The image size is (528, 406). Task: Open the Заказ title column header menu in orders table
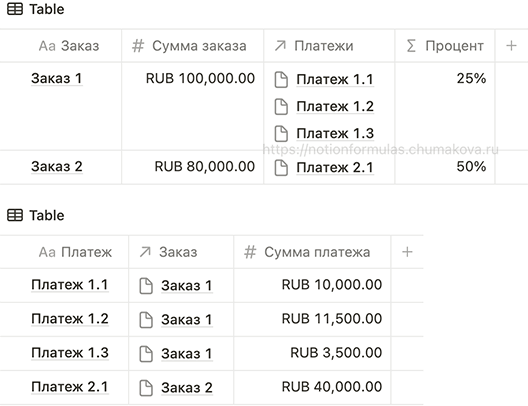[61, 46]
